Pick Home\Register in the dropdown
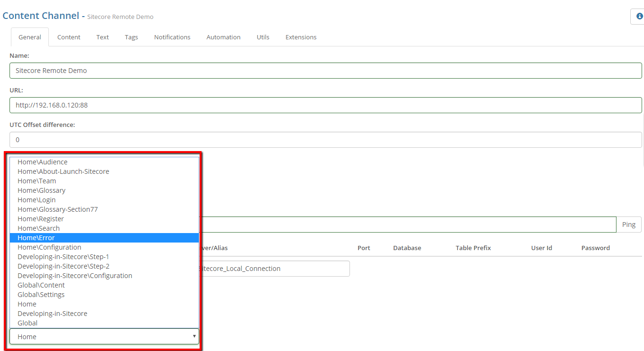Screen dimensions: 644x351 [104, 219]
